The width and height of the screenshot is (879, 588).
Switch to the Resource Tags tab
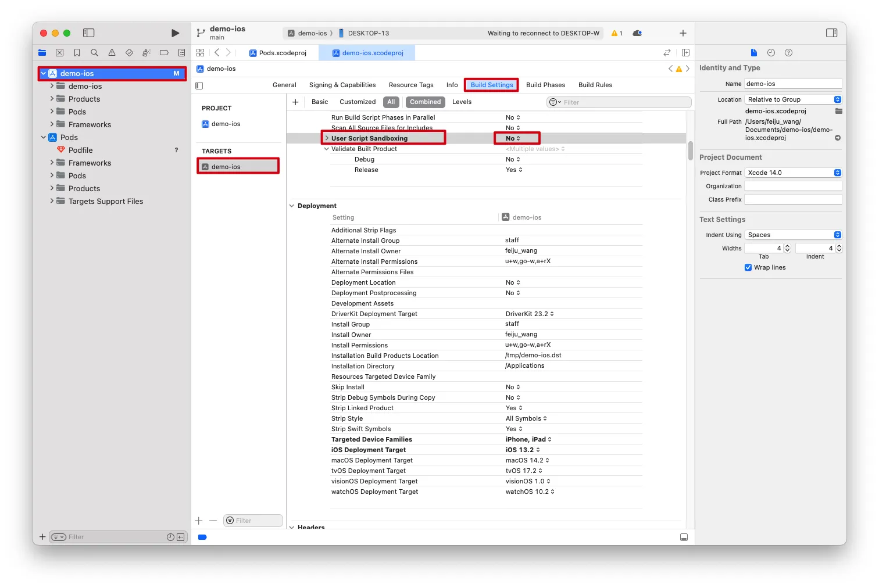point(411,85)
